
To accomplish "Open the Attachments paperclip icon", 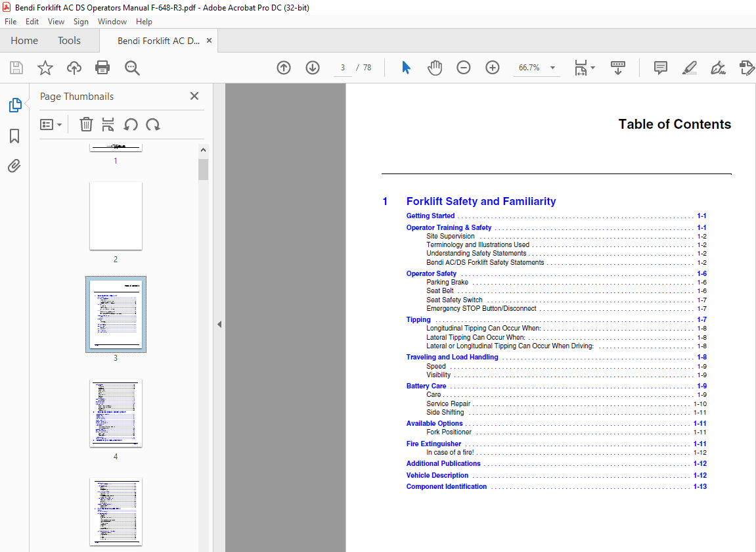I will coord(14,166).
